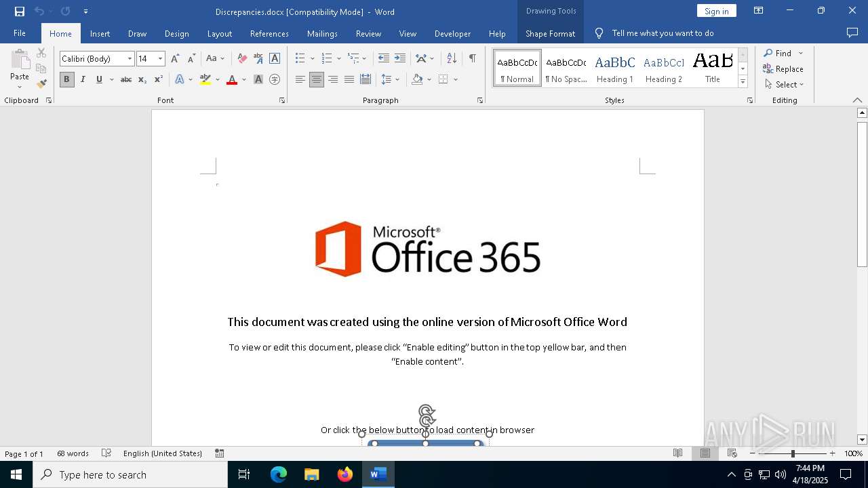Open the Select dropdown in Editing
The image size is (868, 488).
click(x=784, y=85)
